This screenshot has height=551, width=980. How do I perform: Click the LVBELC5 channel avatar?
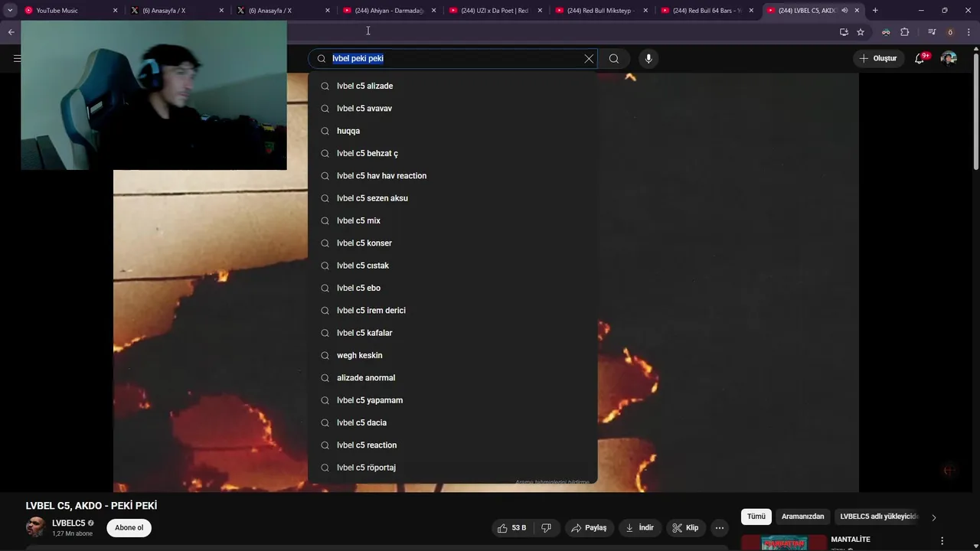click(x=35, y=527)
